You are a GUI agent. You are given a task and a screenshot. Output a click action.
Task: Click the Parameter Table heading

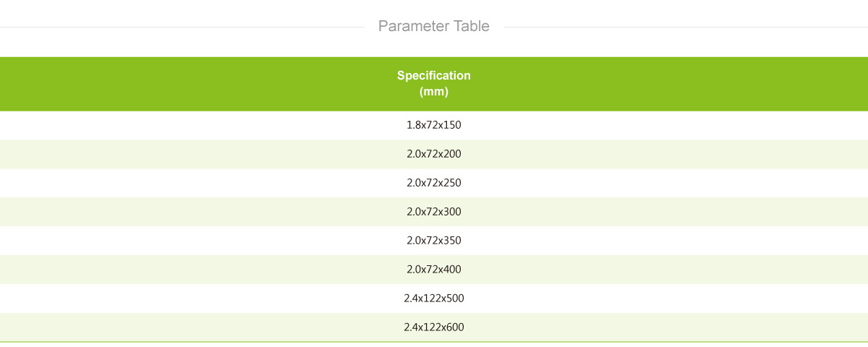pyautogui.click(x=434, y=27)
